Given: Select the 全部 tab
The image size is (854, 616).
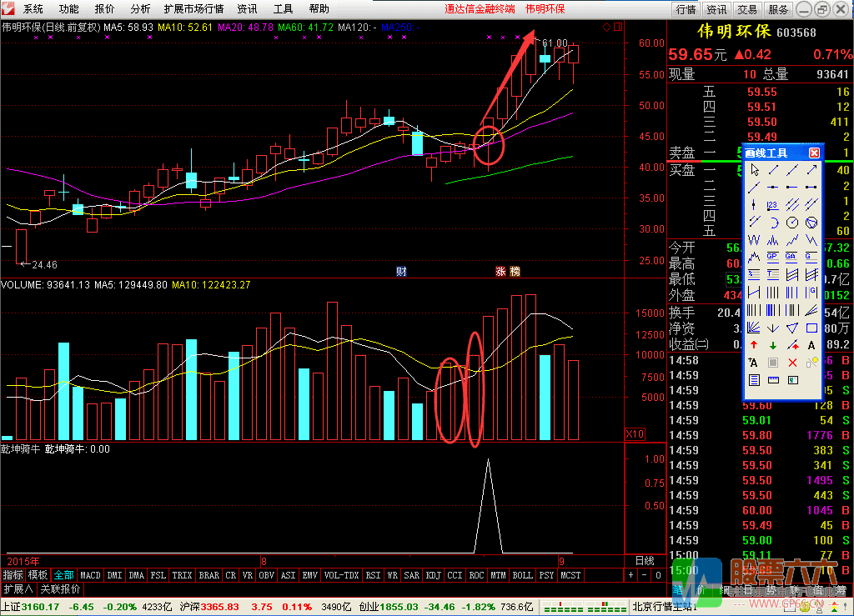Looking at the screenshot, I should pos(63,575).
